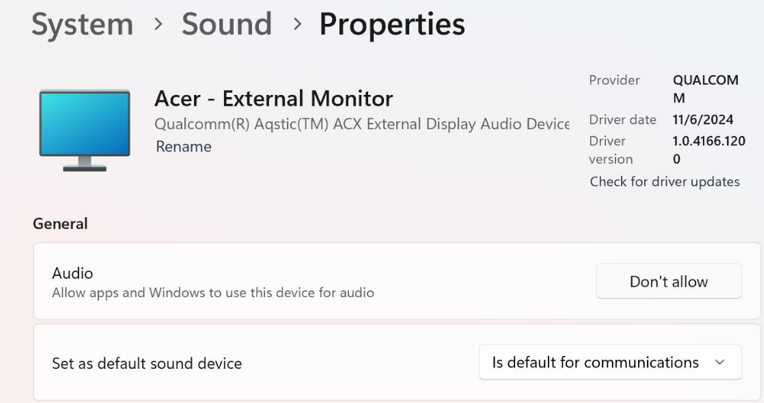Expand the 'Is default for communications' combo box
The width and height of the screenshot is (764, 403).
pyautogui.click(x=610, y=362)
